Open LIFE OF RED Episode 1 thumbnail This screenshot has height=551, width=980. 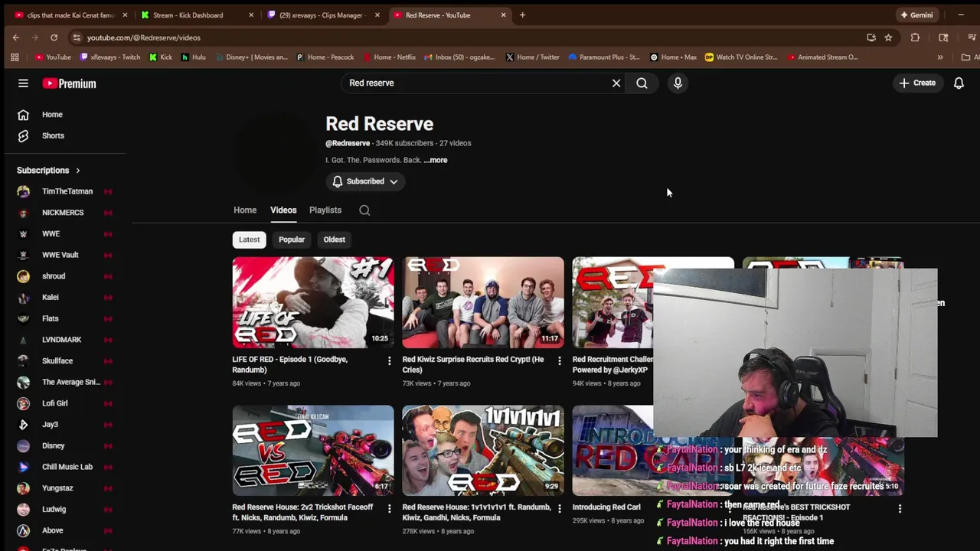tap(313, 302)
